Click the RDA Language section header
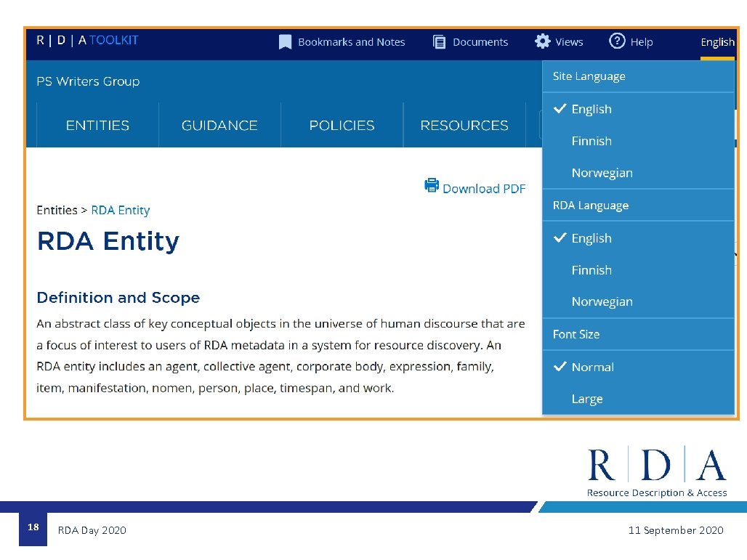The height and width of the screenshot is (560, 747). [639, 206]
